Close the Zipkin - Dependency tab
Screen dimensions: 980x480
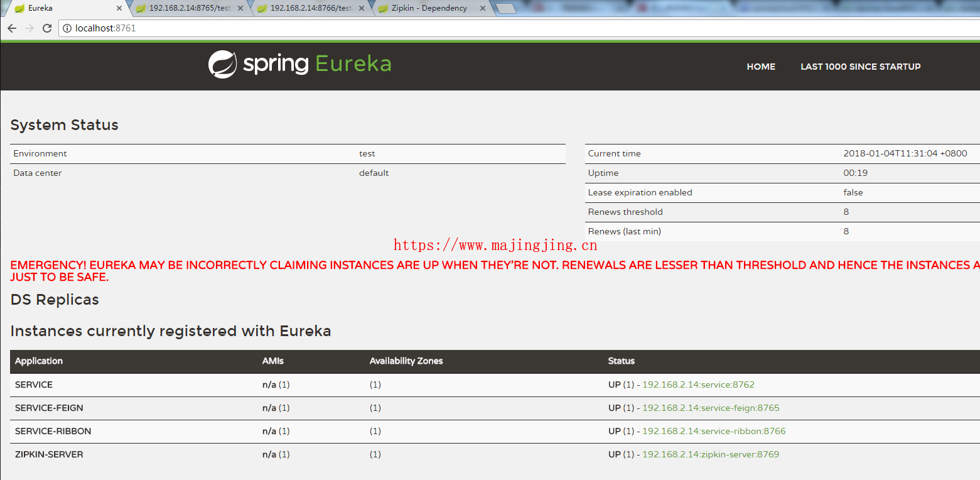482,8
